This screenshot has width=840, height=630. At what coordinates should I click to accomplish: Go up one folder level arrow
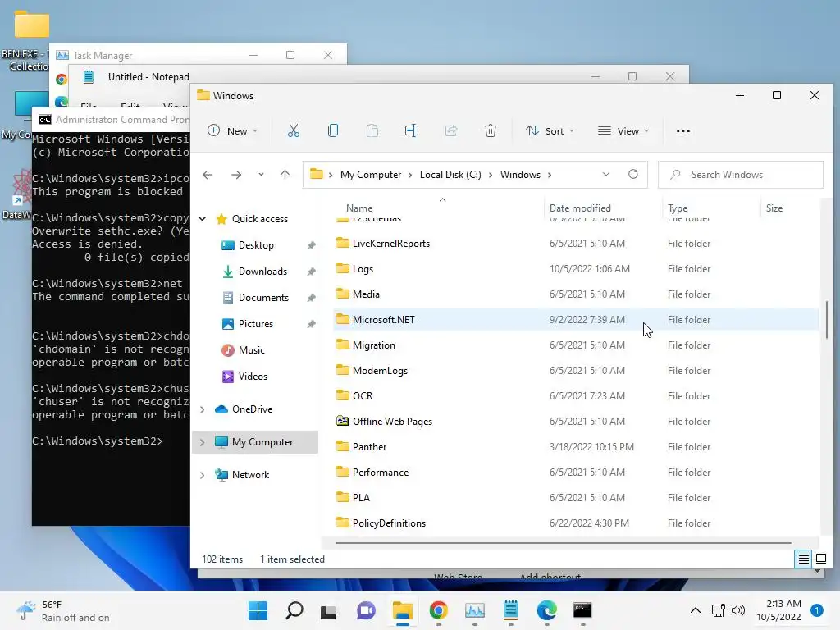click(x=285, y=175)
